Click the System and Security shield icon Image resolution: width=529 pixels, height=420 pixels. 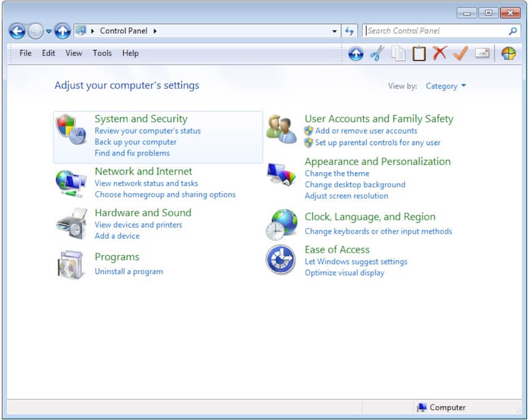click(x=71, y=130)
